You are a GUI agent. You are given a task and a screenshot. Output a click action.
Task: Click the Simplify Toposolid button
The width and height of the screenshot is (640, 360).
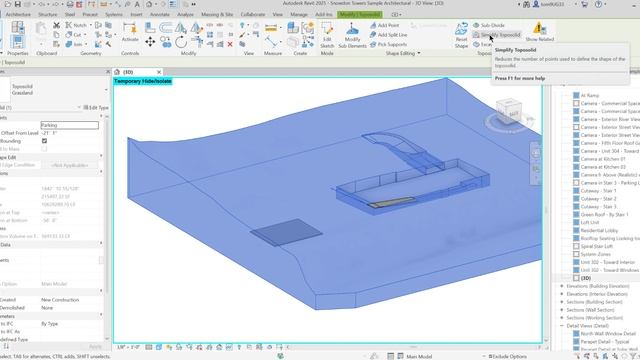tap(496, 35)
